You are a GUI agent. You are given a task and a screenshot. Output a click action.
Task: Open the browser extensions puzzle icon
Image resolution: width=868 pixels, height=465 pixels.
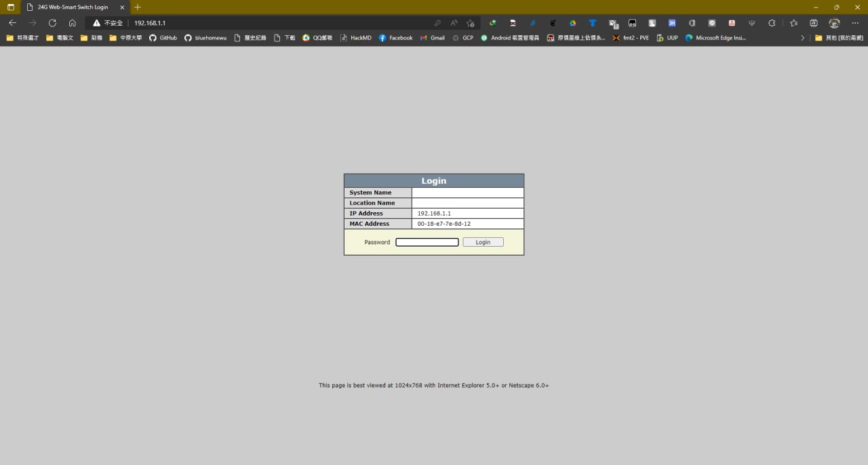[x=772, y=22]
